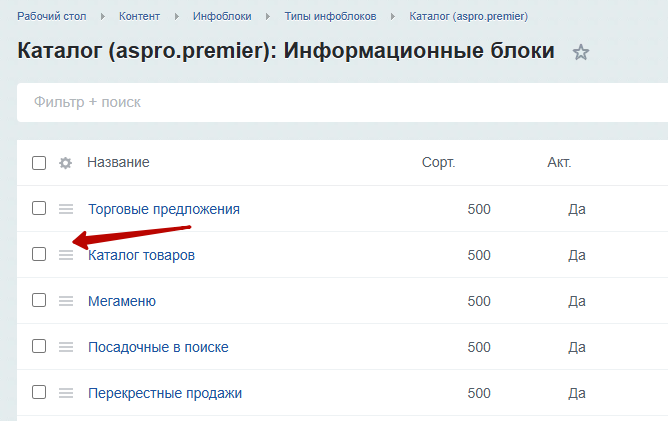Open Перекрестные продажи infoblock link

click(x=165, y=393)
